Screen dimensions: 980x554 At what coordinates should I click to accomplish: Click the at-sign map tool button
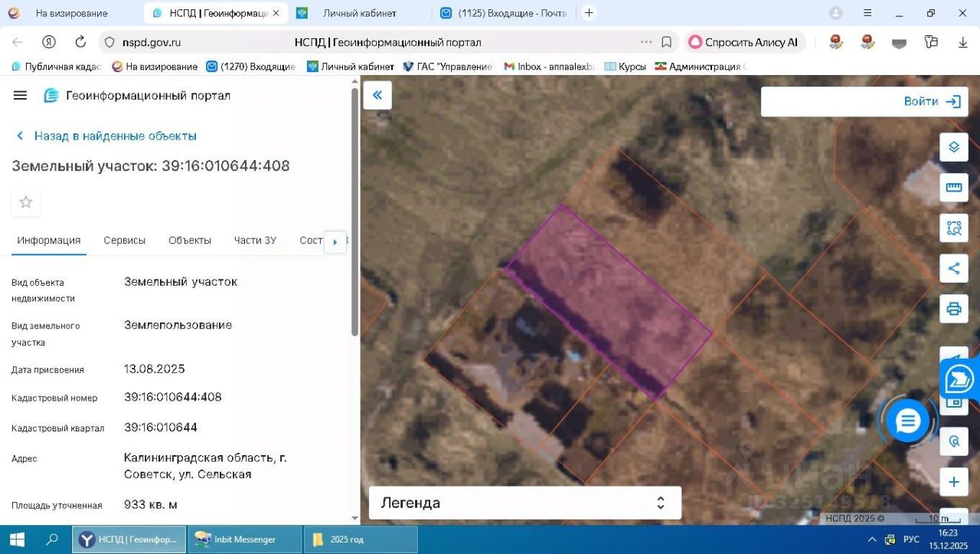pos(954,441)
